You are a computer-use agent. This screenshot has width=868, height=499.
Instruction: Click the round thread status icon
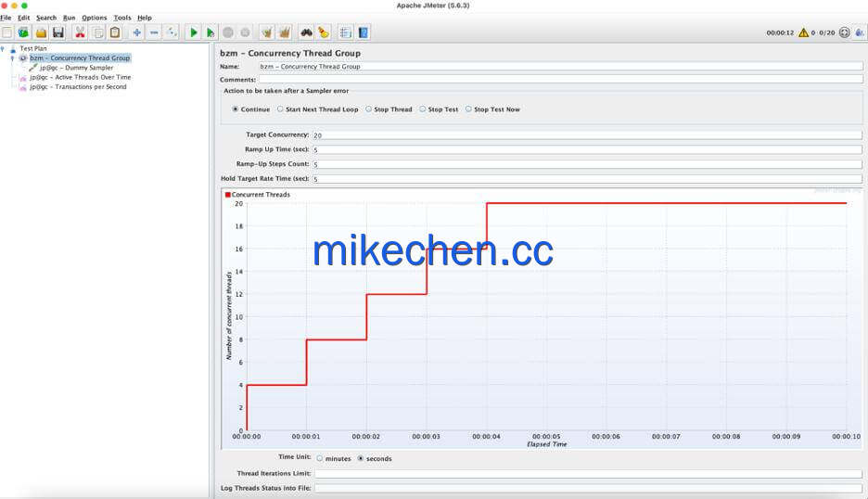pos(844,32)
